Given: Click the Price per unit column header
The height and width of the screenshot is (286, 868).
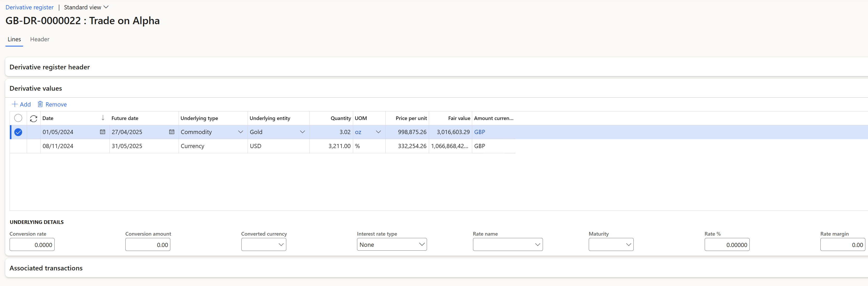Looking at the screenshot, I should pyautogui.click(x=407, y=118).
